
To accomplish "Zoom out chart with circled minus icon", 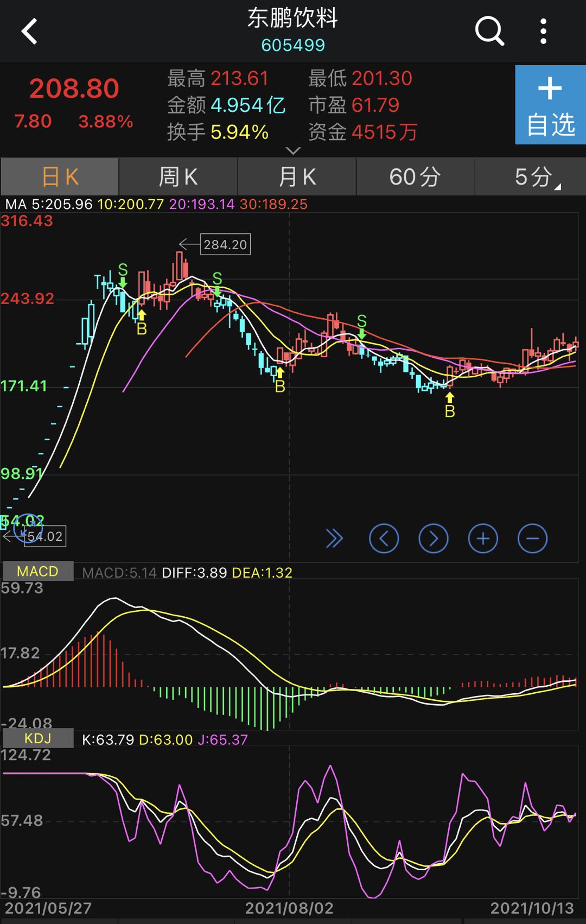I will (x=532, y=539).
